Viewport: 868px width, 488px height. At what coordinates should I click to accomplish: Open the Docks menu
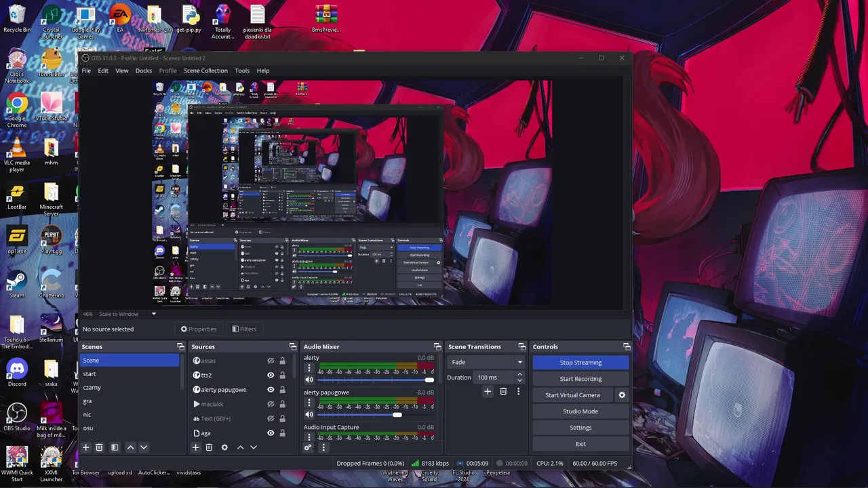point(144,70)
